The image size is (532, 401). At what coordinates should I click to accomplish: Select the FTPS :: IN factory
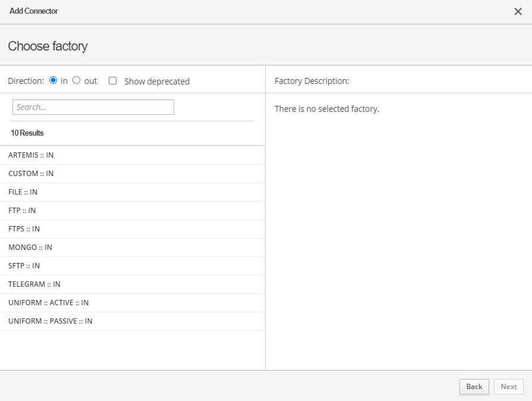(24, 229)
